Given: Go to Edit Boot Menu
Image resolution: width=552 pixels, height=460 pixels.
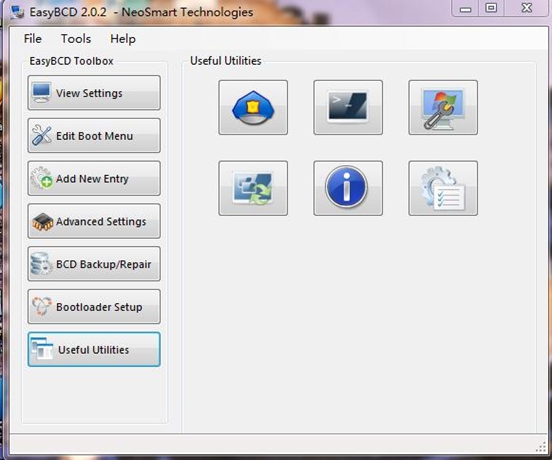Looking at the screenshot, I should (94, 136).
